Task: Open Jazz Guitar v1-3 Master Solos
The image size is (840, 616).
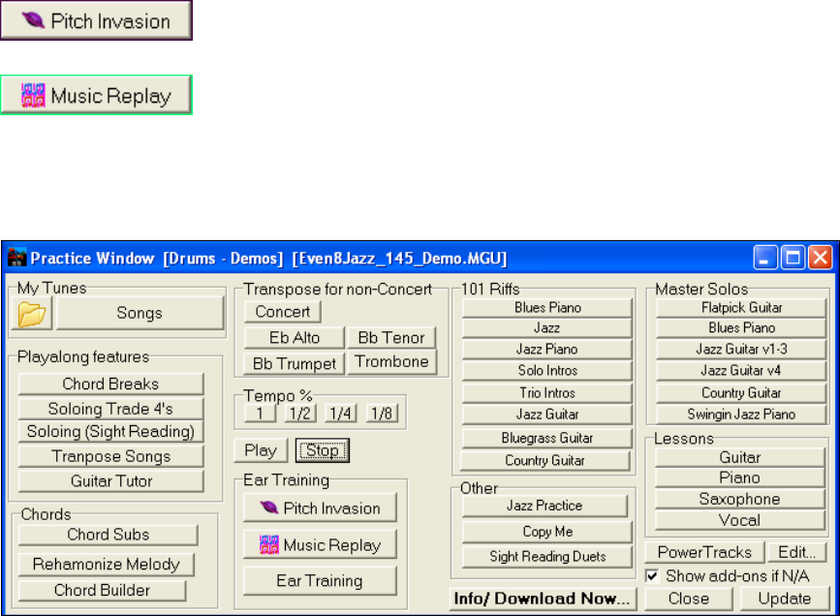Action: (741, 350)
